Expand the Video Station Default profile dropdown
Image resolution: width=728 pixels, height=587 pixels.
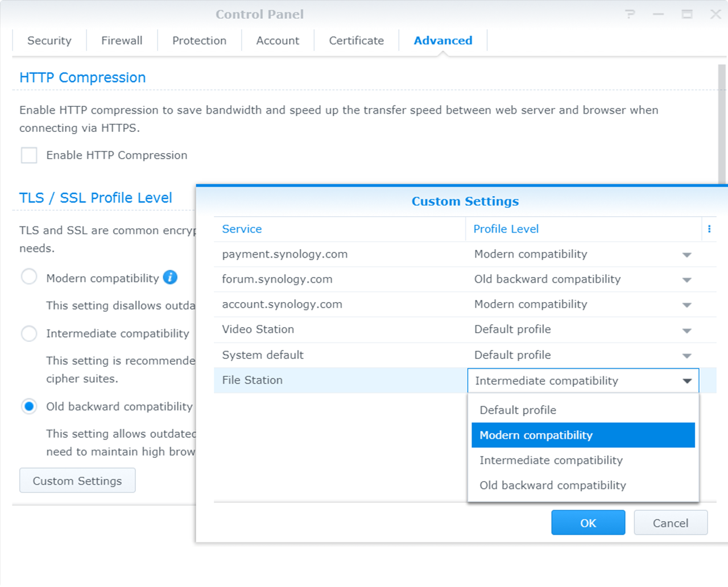686,329
